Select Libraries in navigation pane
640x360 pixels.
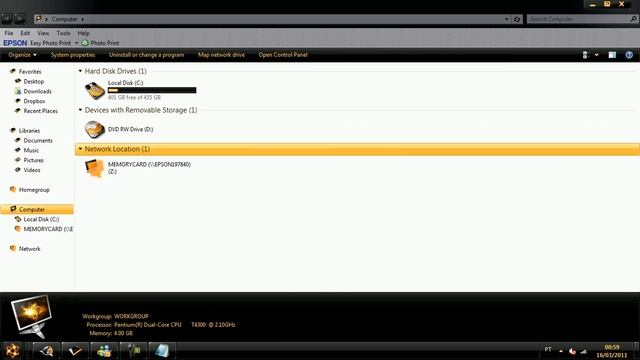pyautogui.click(x=29, y=131)
